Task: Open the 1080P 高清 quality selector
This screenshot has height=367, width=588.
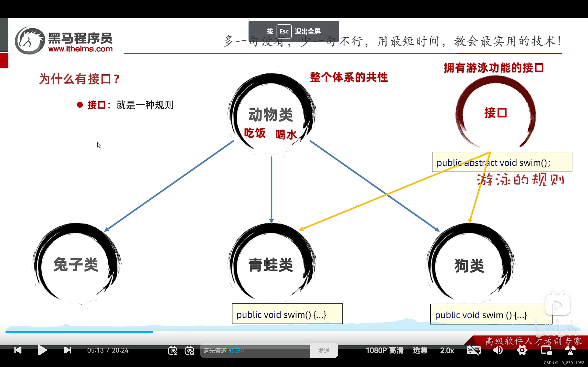Action: point(384,350)
